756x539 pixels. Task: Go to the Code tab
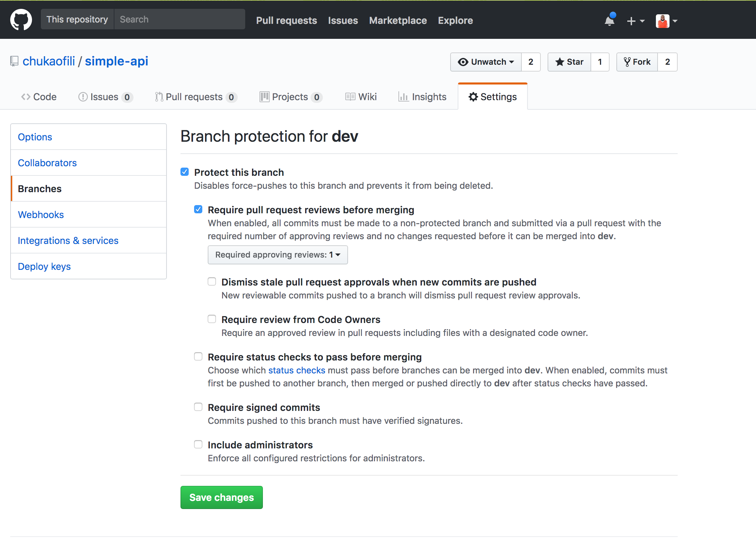click(39, 97)
